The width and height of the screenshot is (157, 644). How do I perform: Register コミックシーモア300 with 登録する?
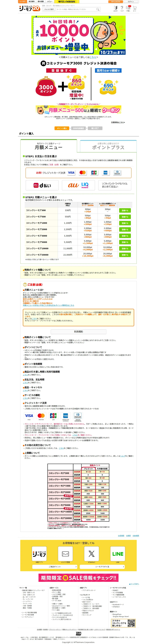click(125, 210)
